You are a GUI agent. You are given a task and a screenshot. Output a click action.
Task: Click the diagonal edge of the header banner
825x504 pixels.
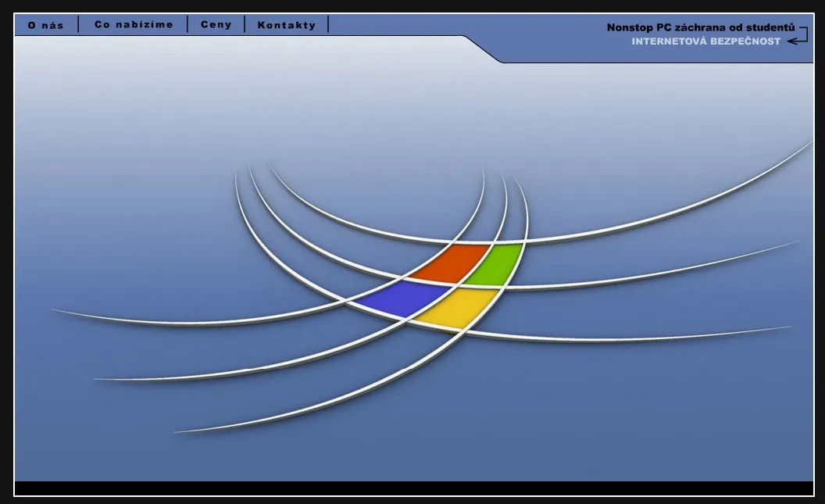484,49
